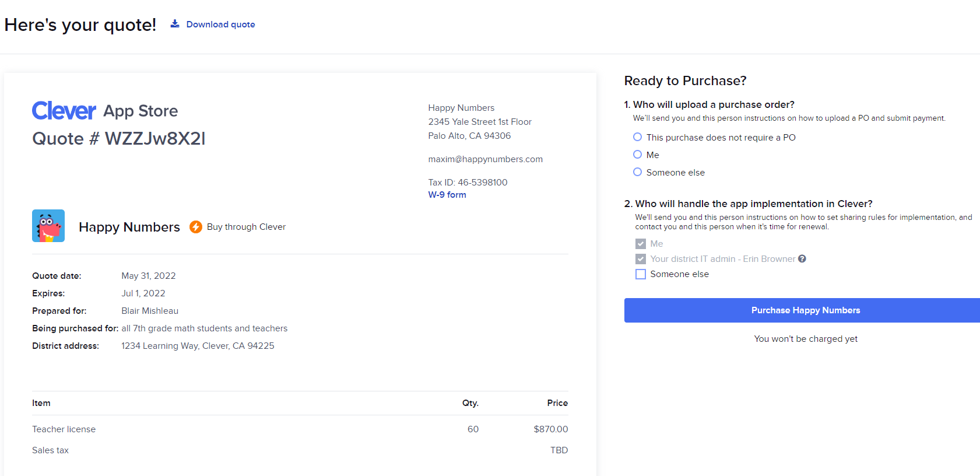
Task: Click the Clever logo
Action: pos(64,111)
